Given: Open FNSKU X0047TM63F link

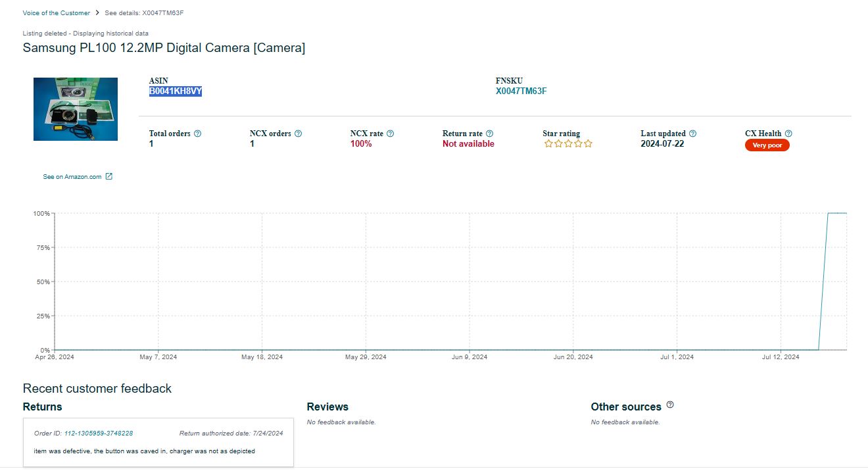Looking at the screenshot, I should pyautogui.click(x=521, y=91).
